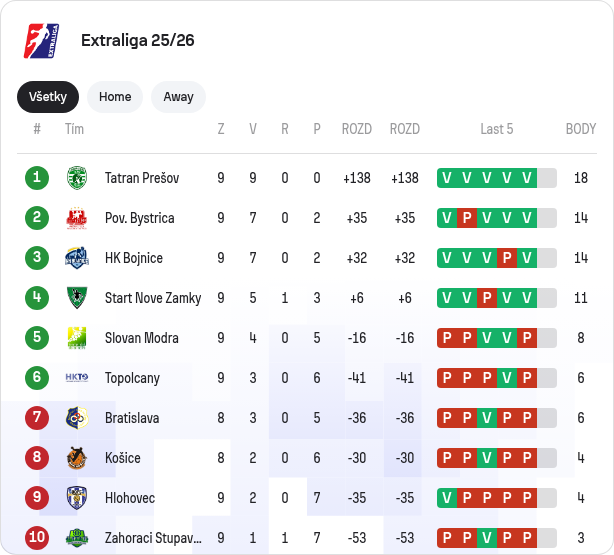This screenshot has height=555, width=614.
Task: Select the Všetky tab
Action: pos(47,97)
